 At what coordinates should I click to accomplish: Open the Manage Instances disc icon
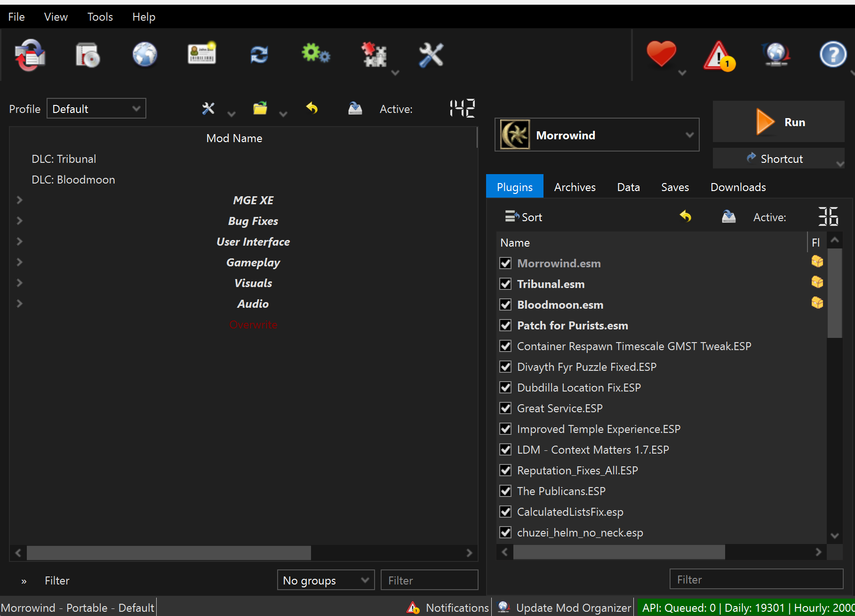point(88,55)
